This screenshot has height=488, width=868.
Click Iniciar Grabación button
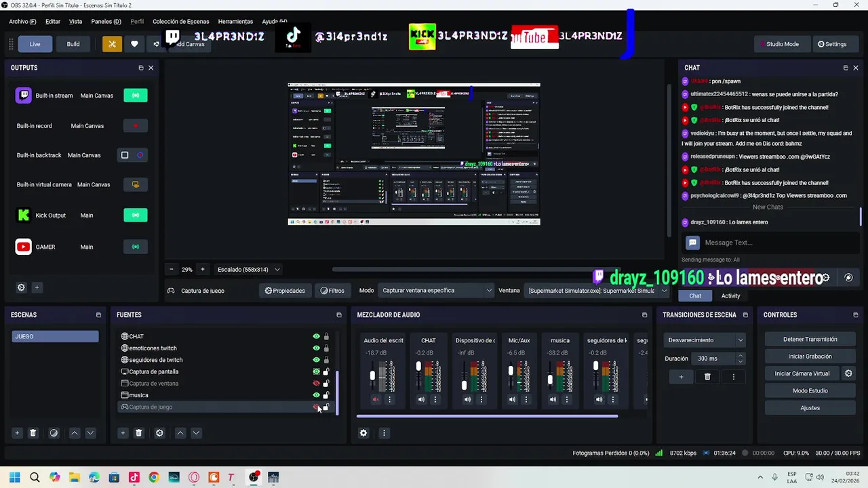[x=810, y=357]
